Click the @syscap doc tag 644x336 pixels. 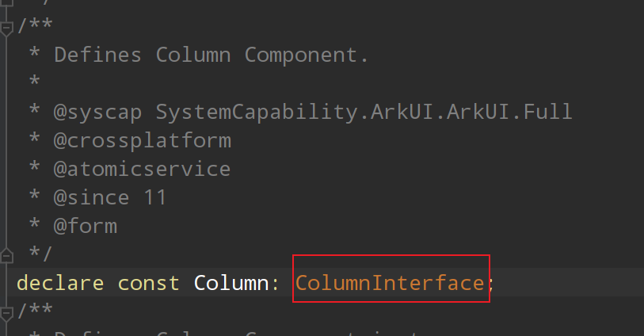[x=97, y=112]
